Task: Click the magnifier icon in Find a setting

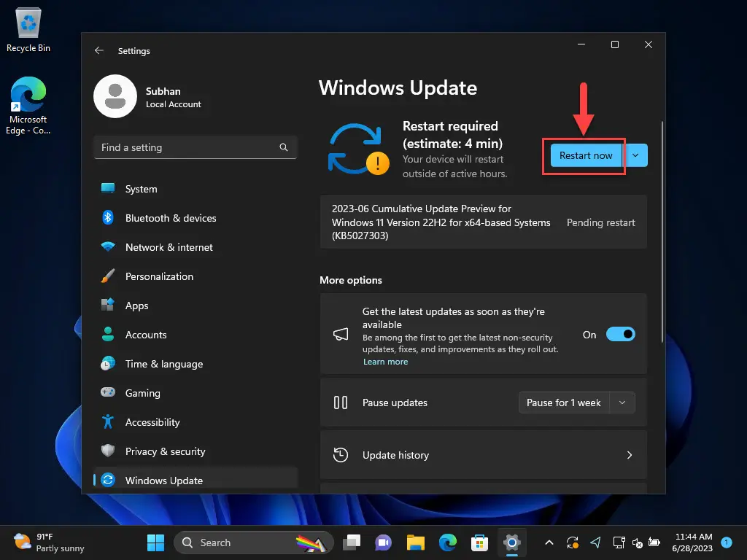Action: pos(284,147)
